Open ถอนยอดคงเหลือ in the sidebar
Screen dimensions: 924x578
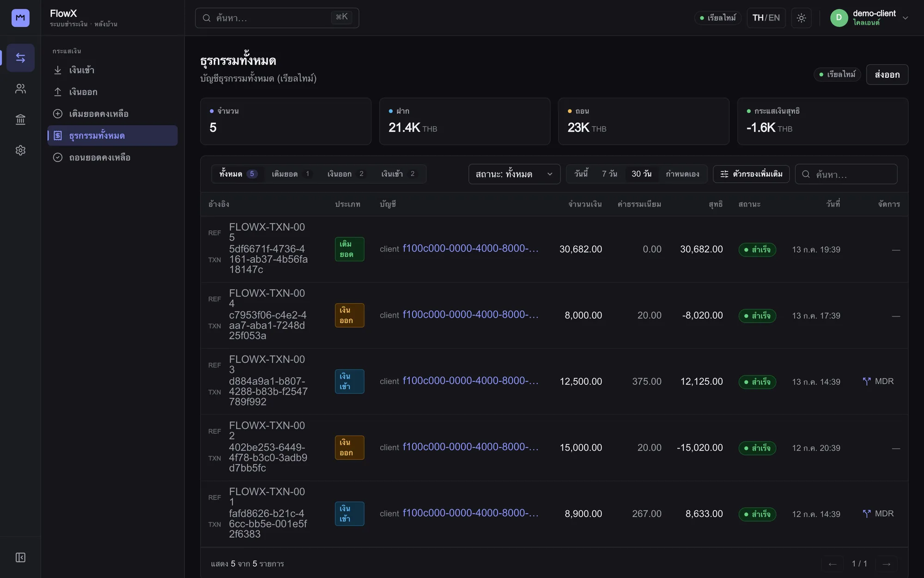pyautogui.click(x=113, y=158)
